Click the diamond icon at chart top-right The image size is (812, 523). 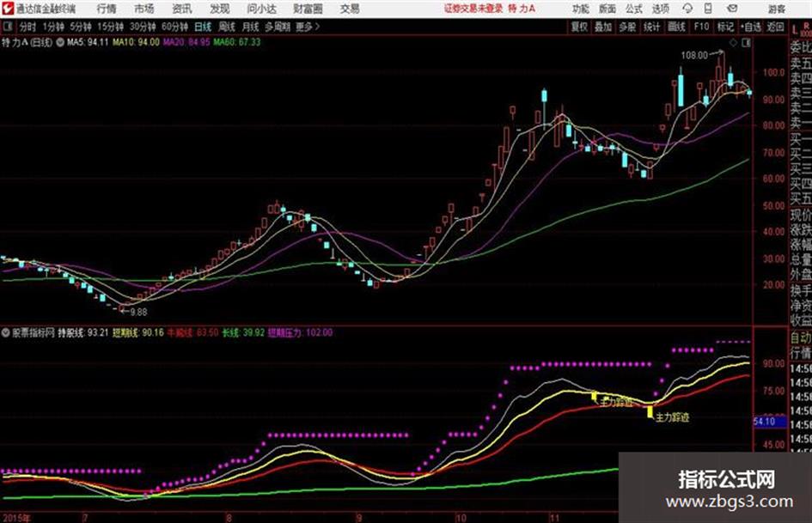[733, 43]
